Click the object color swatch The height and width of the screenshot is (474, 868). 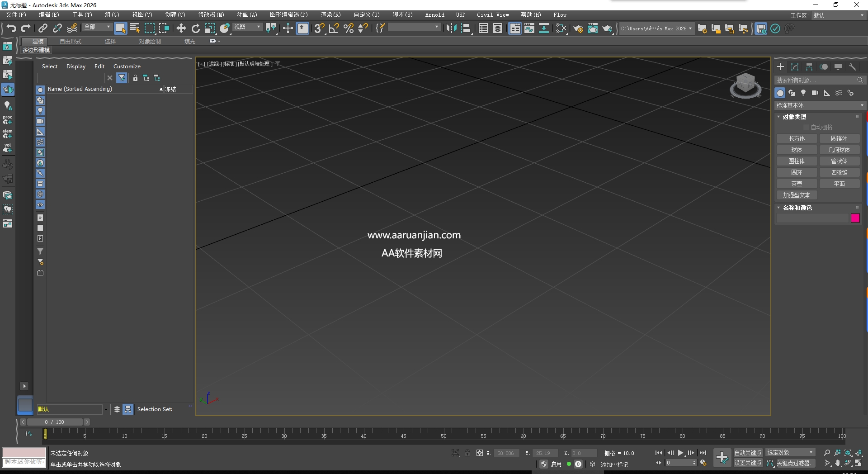855,218
